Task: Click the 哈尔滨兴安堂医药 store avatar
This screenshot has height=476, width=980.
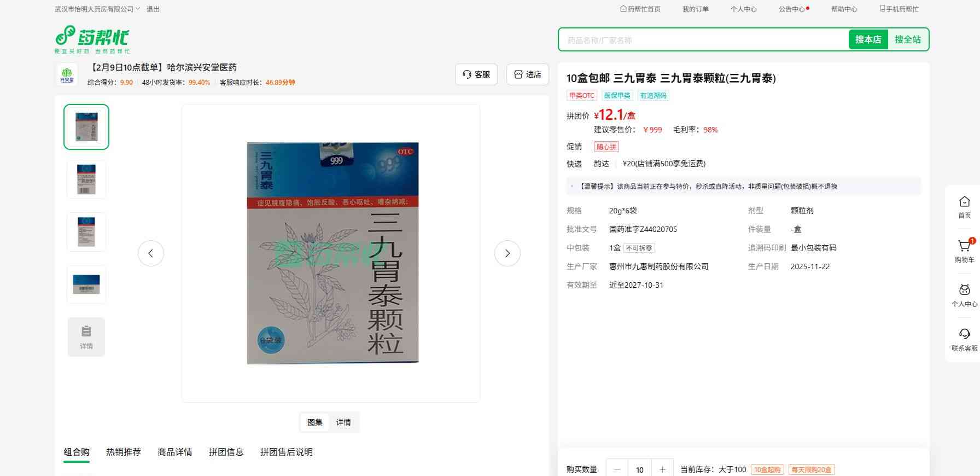Action: pos(67,74)
